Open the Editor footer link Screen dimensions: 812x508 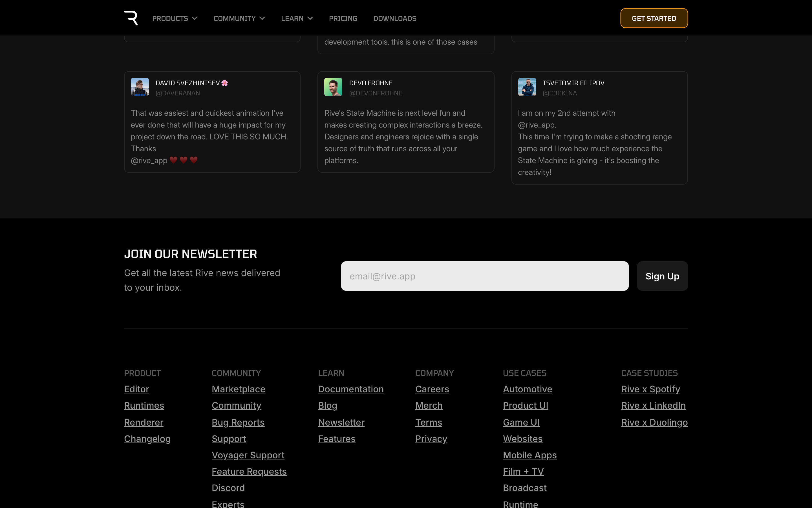click(x=136, y=389)
